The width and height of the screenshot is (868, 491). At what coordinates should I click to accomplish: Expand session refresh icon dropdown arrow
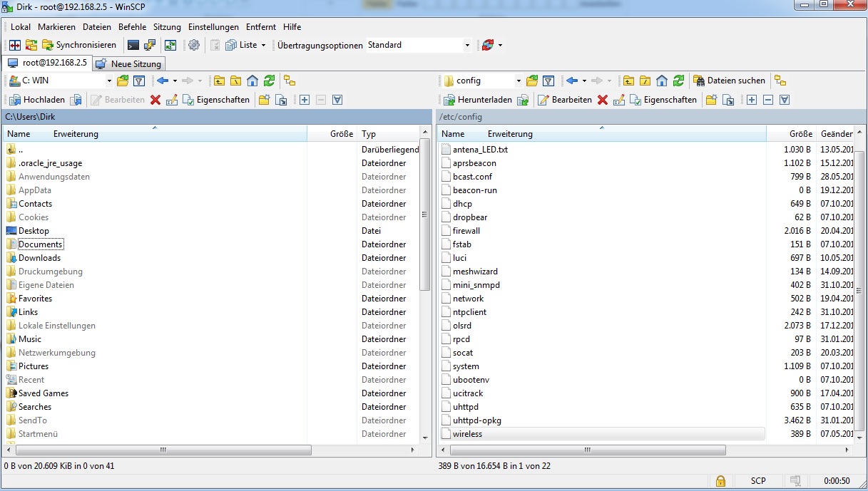pyautogui.click(x=500, y=45)
